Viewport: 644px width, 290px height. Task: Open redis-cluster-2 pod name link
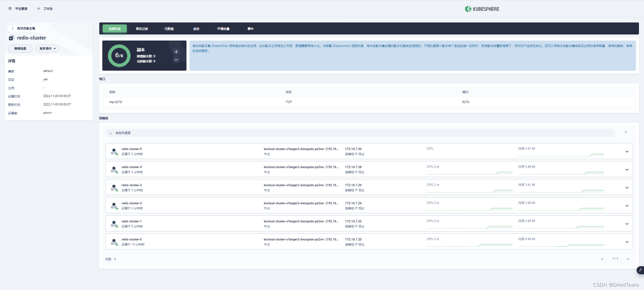click(x=131, y=203)
